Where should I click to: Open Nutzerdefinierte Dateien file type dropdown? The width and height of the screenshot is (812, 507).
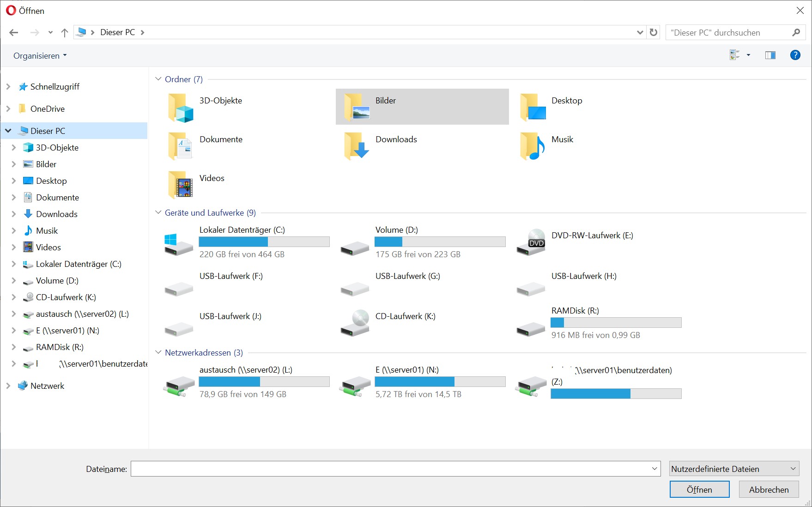[x=734, y=469]
